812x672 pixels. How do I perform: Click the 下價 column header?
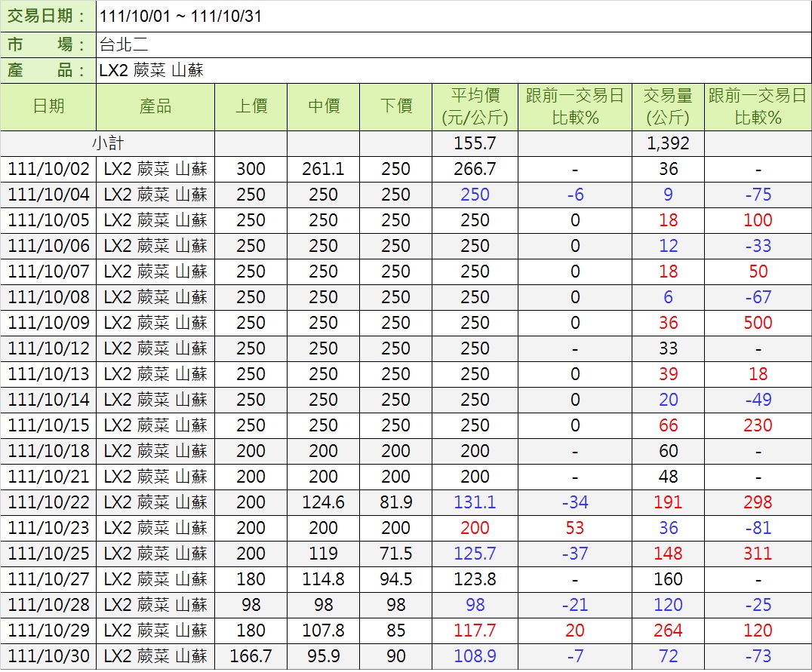click(395, 106)
